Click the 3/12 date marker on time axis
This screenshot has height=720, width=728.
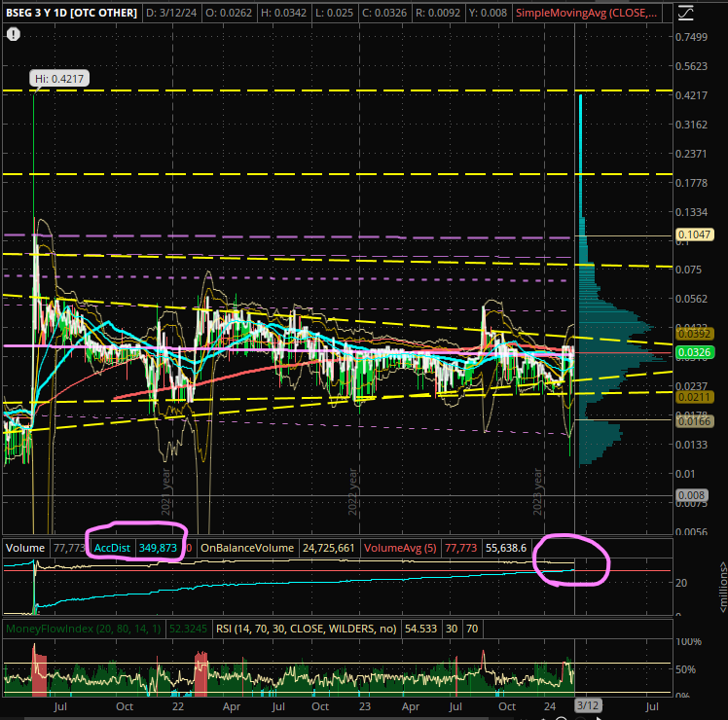pos(588,705)
